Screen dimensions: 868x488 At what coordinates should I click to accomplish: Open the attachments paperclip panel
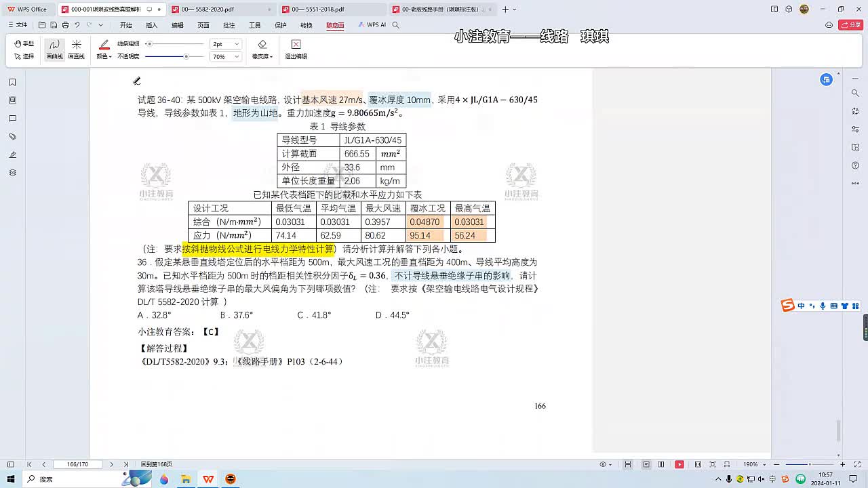12,136
